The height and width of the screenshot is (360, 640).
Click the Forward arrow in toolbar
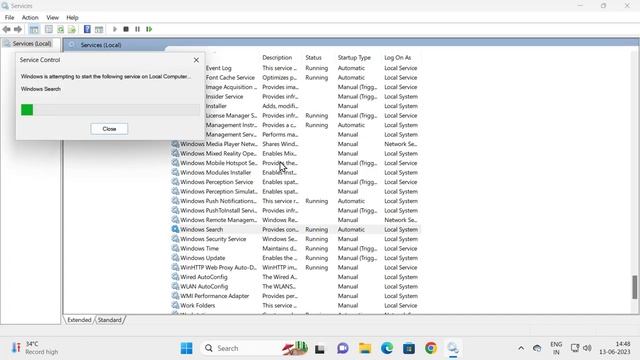coord(18,29)
